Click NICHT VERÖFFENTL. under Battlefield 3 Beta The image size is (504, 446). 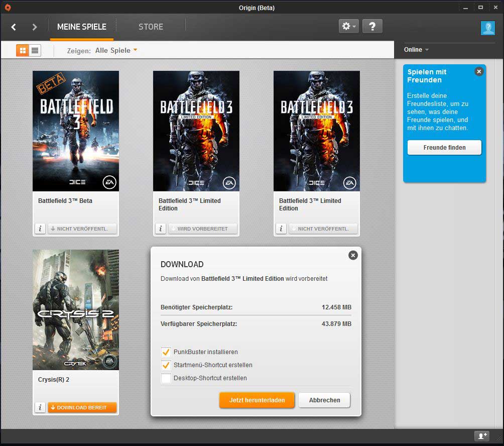tap(82, 229)
